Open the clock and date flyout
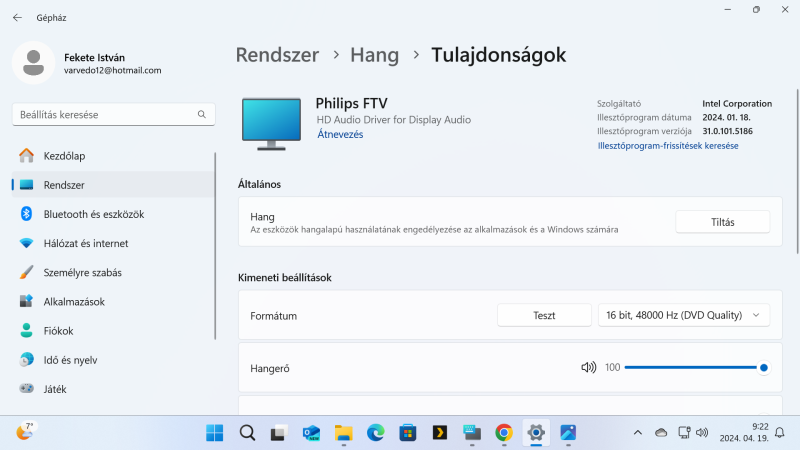Screen dimensions: 800x450 click(x=744, y=433)
